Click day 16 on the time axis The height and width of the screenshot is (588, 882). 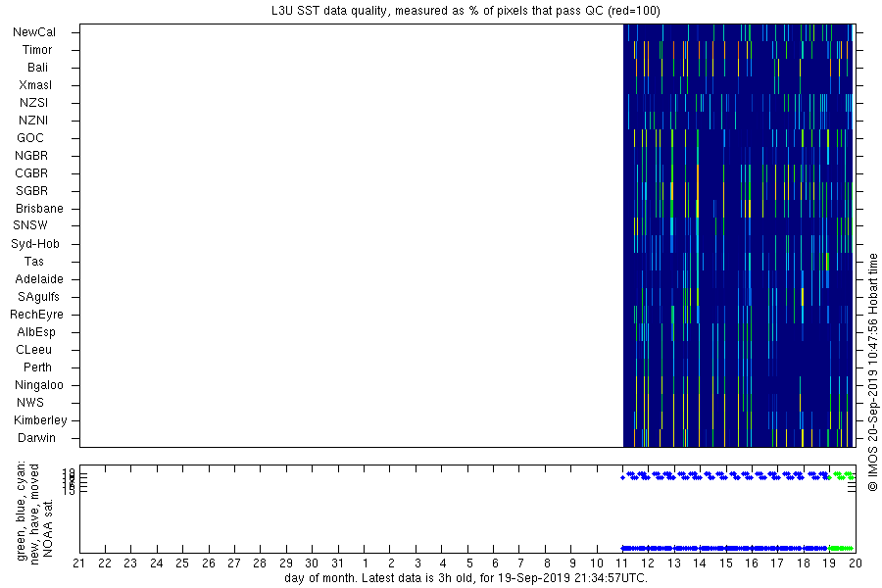pyautogui.click(x=752, y=563)
